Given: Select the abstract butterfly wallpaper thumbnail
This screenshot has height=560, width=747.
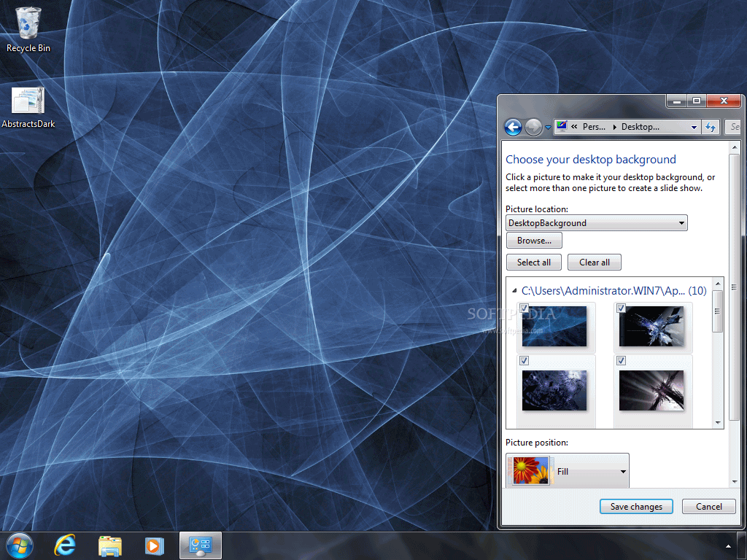Looking at the screenshot, I should point(651,326).
